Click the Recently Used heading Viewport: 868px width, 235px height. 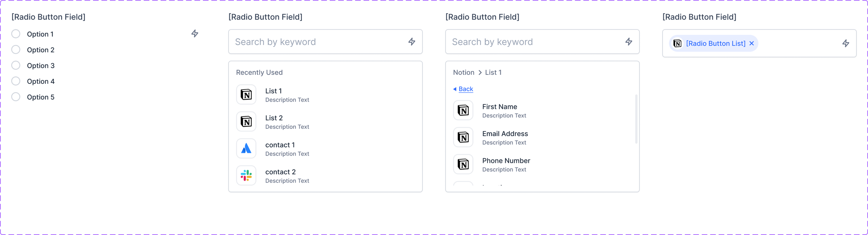click(259, 73)
